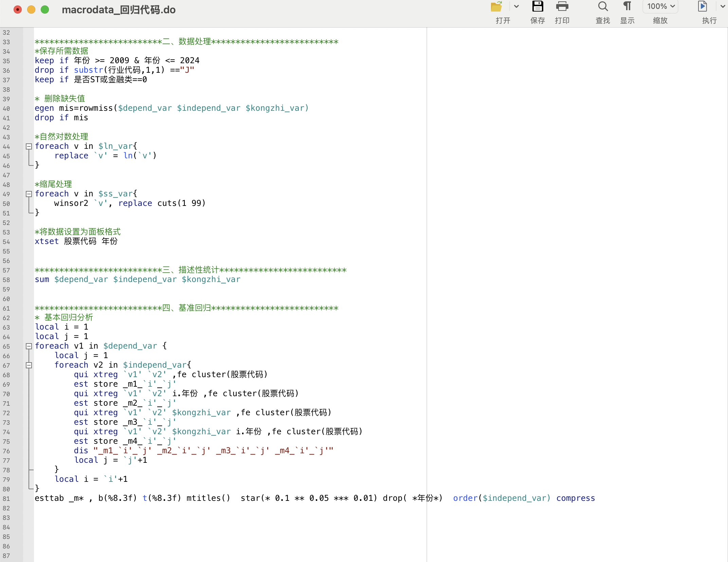Click the 删除缺失值 comment
Image resolution: width=728 pixels, height=562 pixels.
pyautogui.click(x=60, y=99)
